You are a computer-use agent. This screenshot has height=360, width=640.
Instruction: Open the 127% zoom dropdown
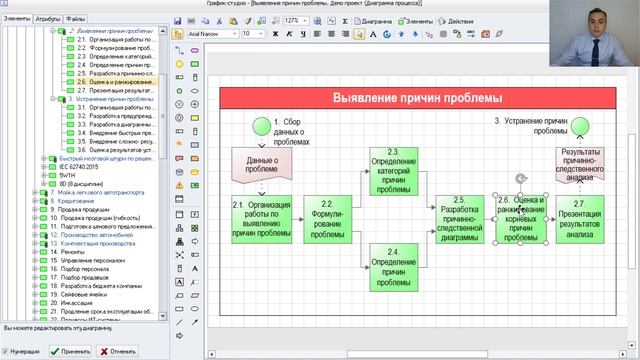(x=305, y=21)
